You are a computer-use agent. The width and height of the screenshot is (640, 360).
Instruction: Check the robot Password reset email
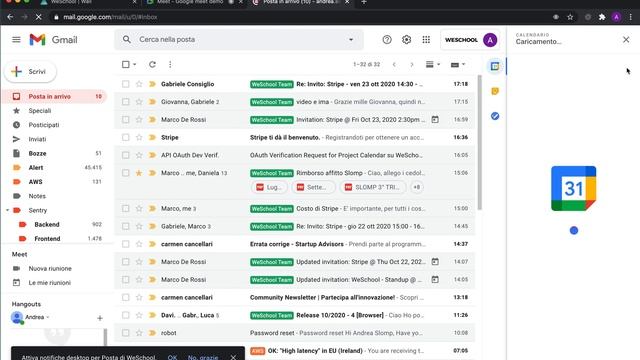tap(126, 333)
